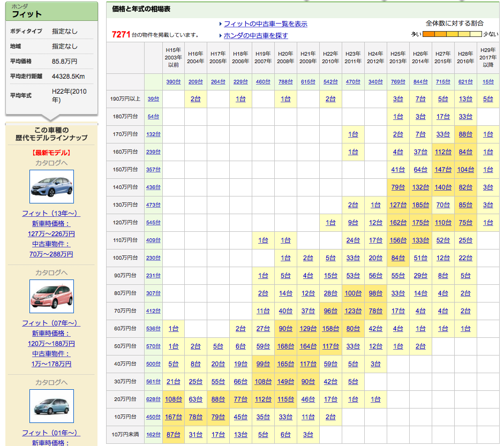
Task: Click the 87台 cell in 10万円未満 row
Action: click(173, 434)
